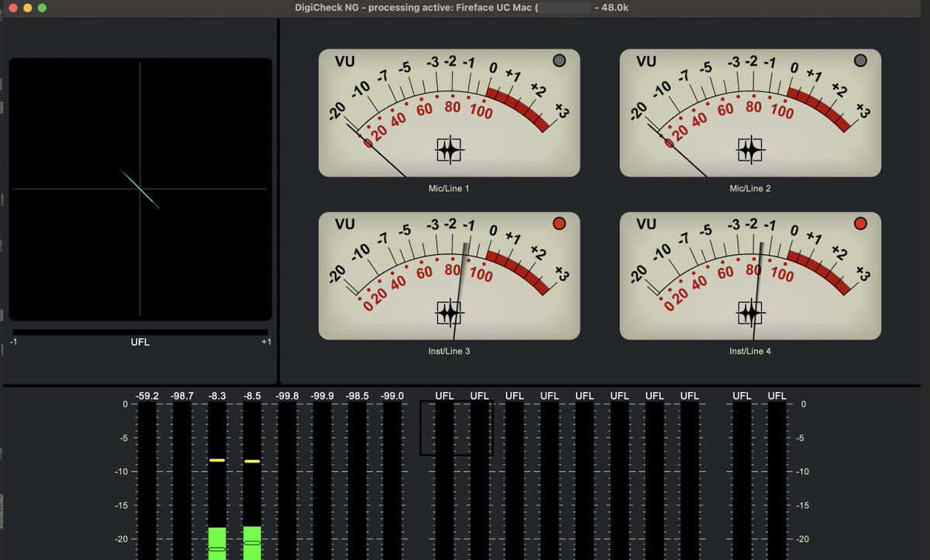Click the -59.2 peak value readout
This screenshot has height=560, width=930.
146,396
